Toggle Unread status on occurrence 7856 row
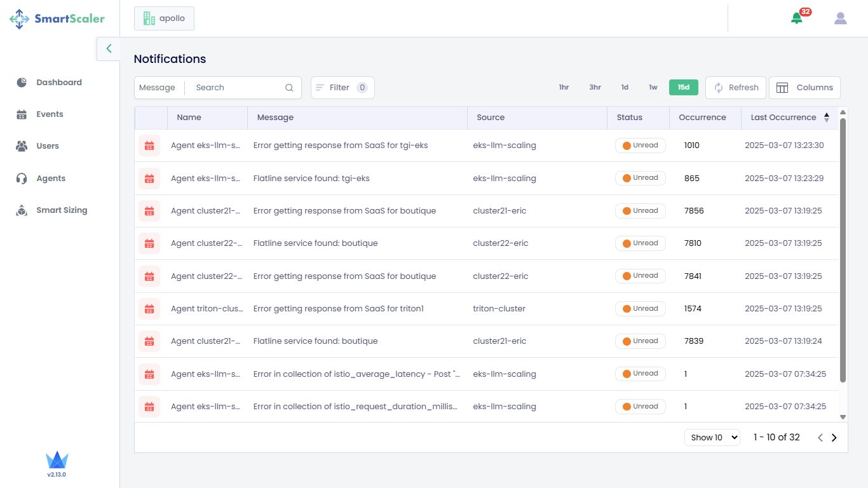 point(641,211)
